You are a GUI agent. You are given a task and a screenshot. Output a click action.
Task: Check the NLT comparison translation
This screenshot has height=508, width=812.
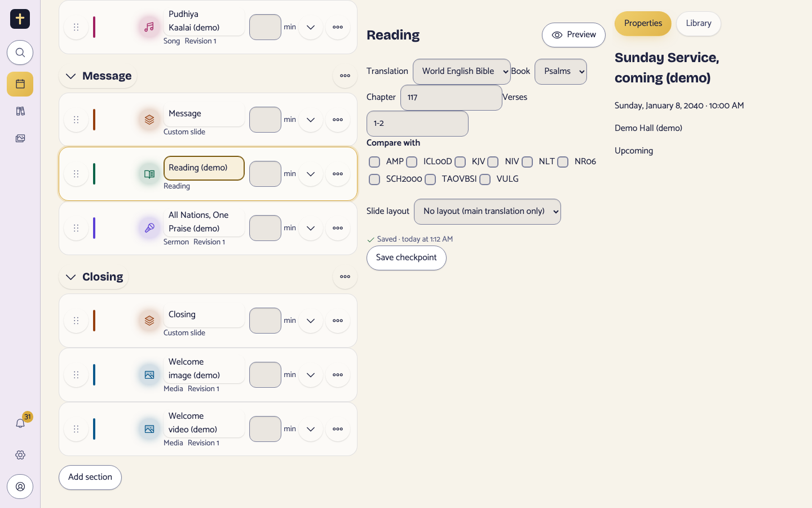pos(527,162)
